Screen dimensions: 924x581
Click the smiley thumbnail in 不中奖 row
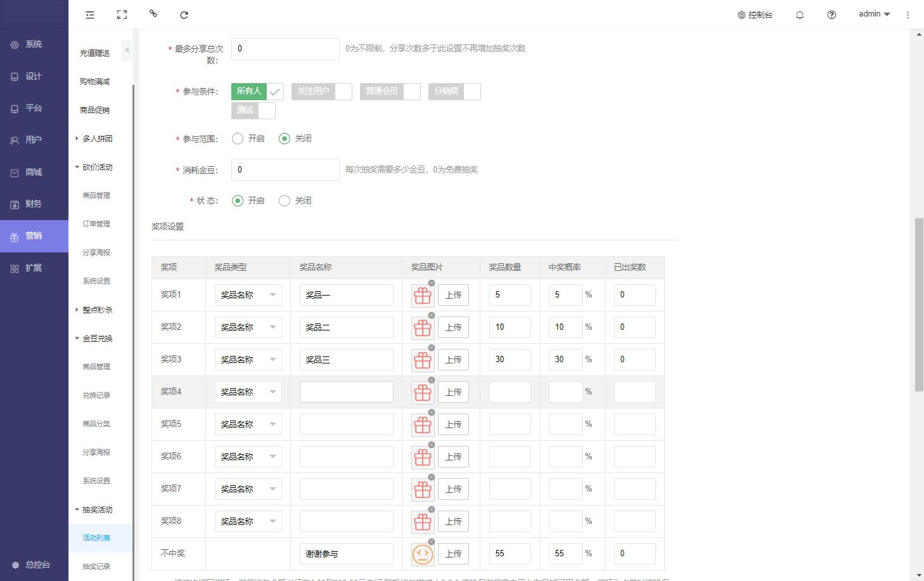423,554
